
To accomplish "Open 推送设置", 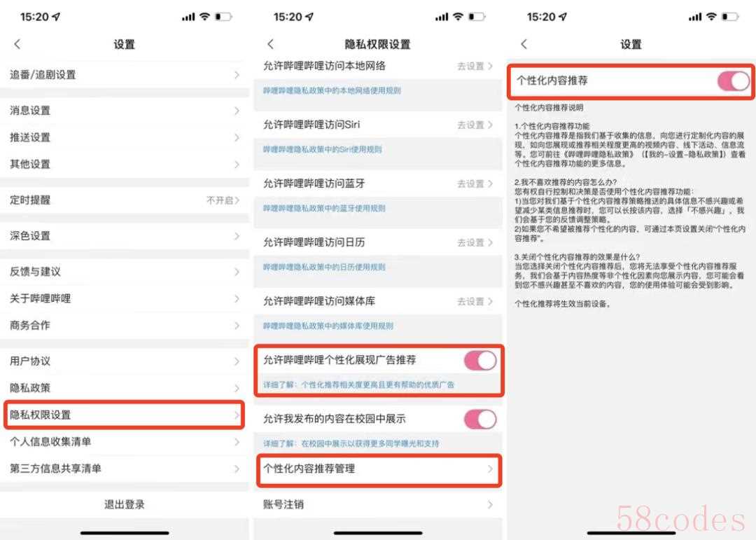I will point(125,137).
